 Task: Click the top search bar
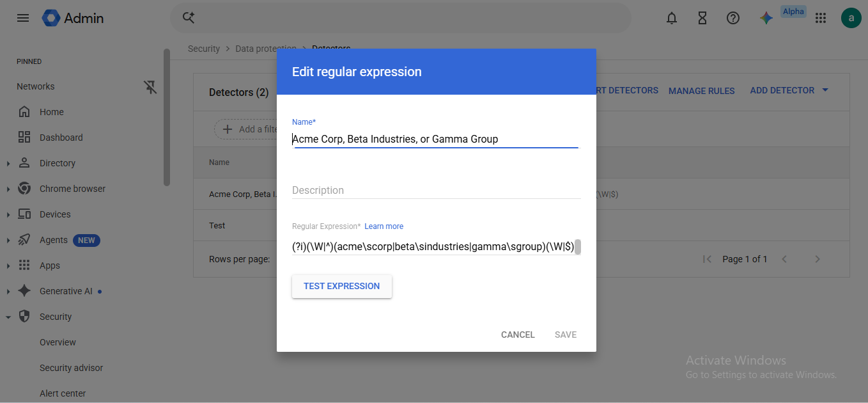[400, 18]
